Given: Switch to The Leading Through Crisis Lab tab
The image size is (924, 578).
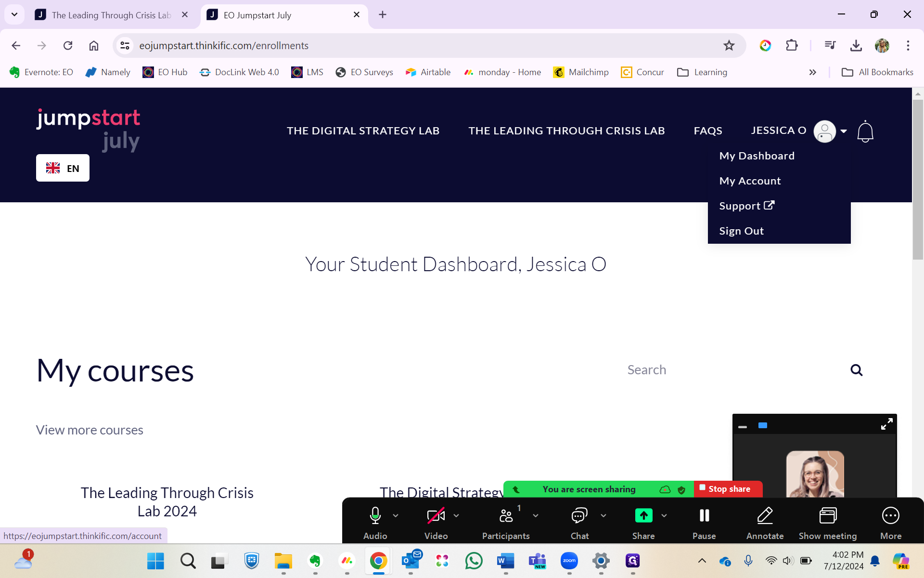Looking at the screenshot, I should tap(112, 15).
